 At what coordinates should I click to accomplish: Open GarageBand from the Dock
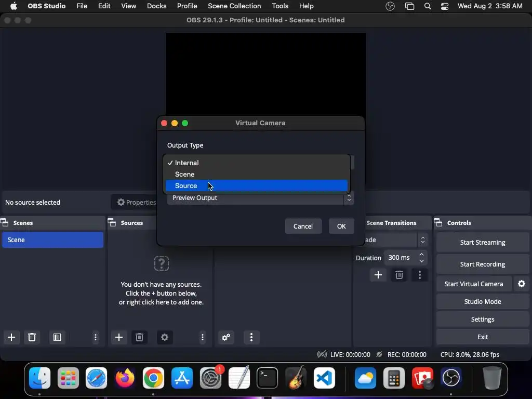point(296,378)
